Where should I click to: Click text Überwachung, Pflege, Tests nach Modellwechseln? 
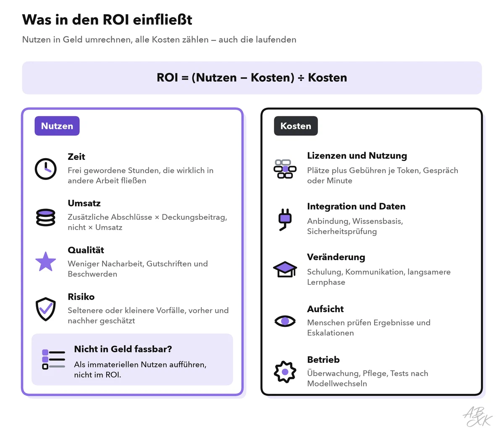(367, 378)
